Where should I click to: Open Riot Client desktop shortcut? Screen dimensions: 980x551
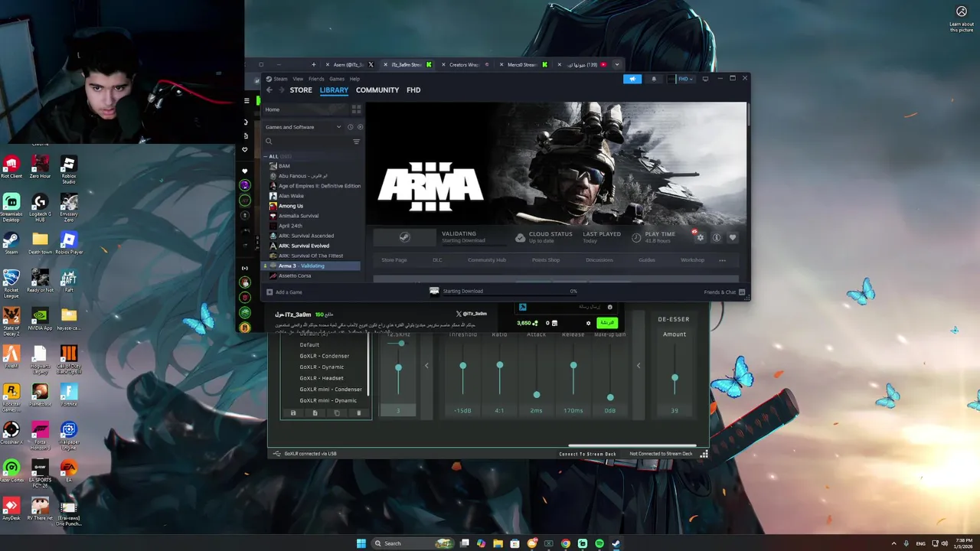pos(11,167)
